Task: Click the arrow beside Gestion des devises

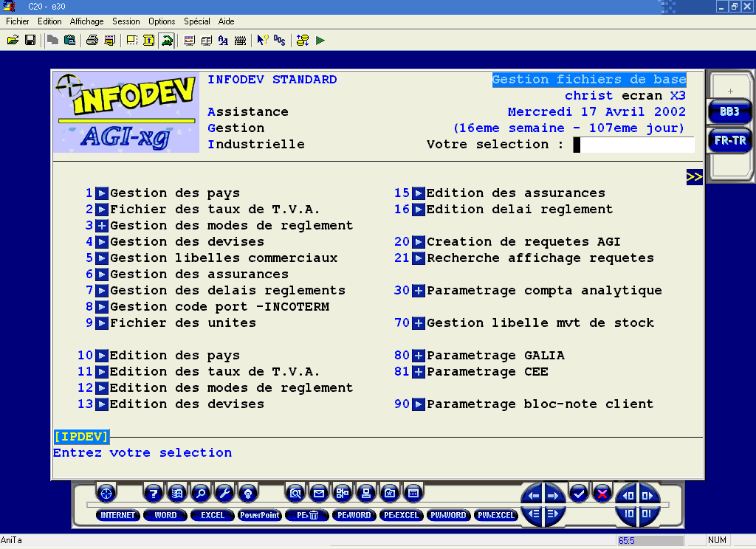Action: coord(102,242)
